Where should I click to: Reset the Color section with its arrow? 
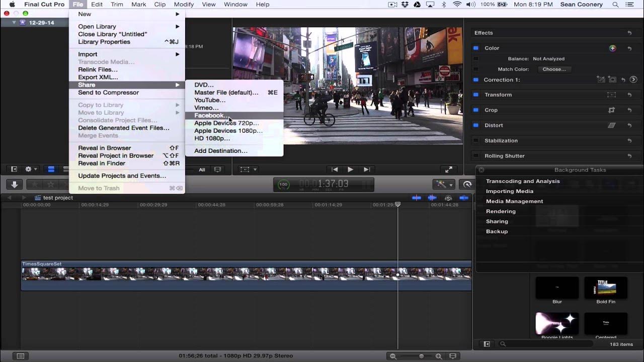point(629,48)
